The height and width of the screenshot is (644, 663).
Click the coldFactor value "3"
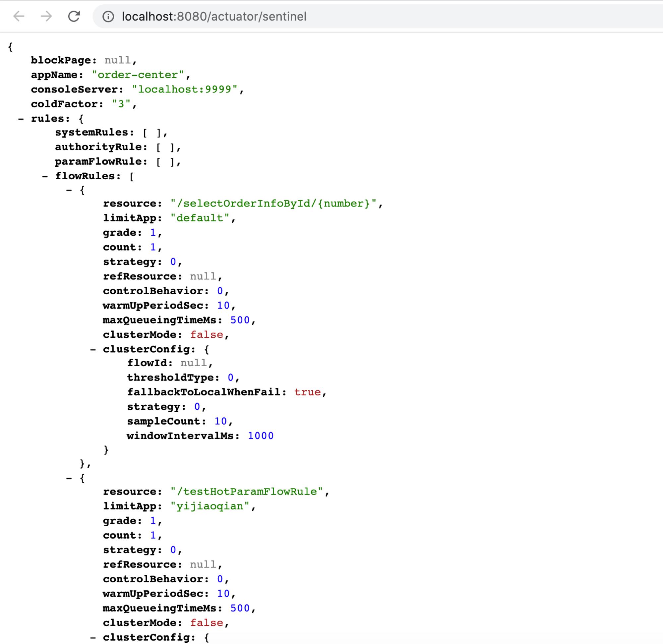tap(121, 104)
